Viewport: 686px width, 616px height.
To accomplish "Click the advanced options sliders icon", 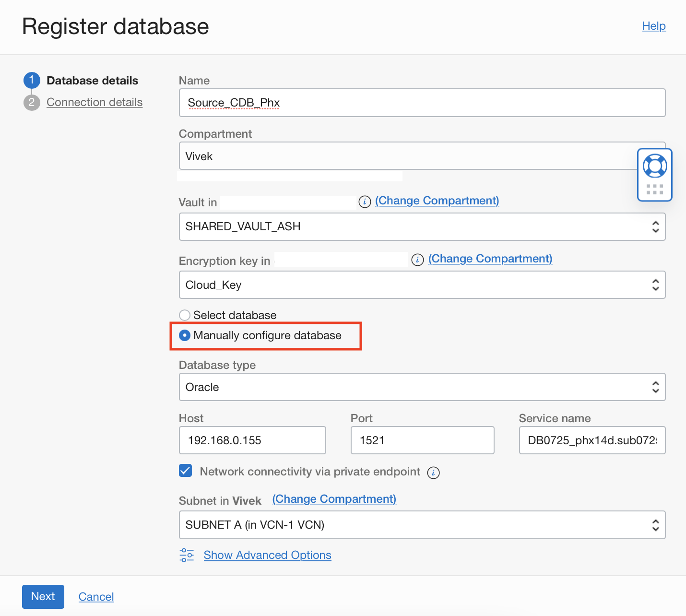I will (187, 555).
